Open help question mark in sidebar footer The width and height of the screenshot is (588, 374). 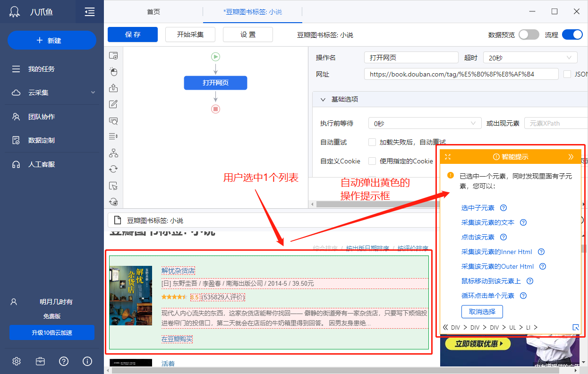[x=64, y=361]
